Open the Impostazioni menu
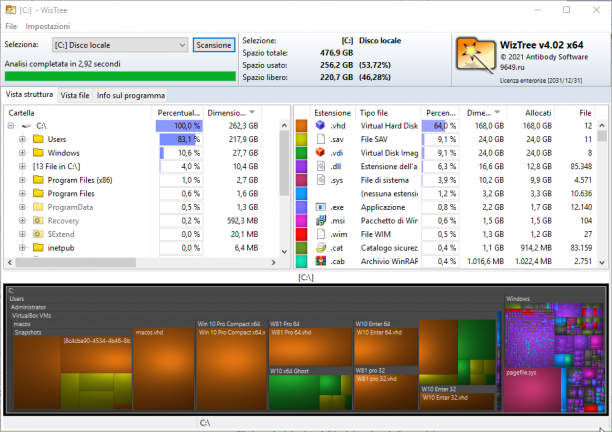Viewport: 612px width, 432px height. click(48, 26)
